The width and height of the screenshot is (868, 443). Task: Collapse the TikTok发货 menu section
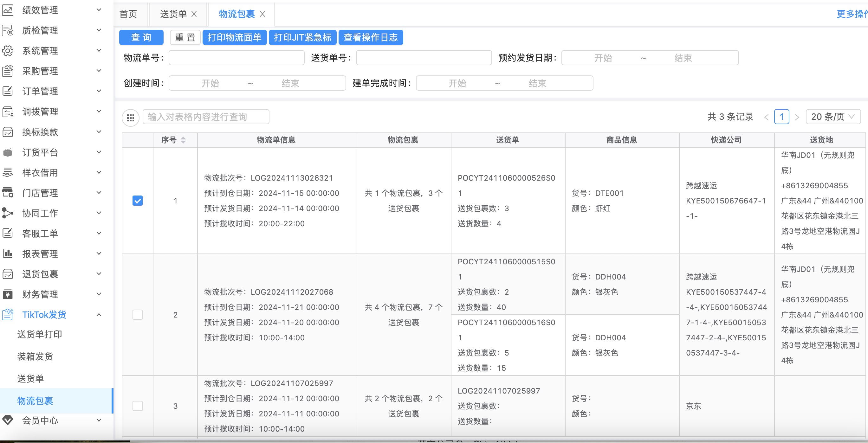point(99,315)
